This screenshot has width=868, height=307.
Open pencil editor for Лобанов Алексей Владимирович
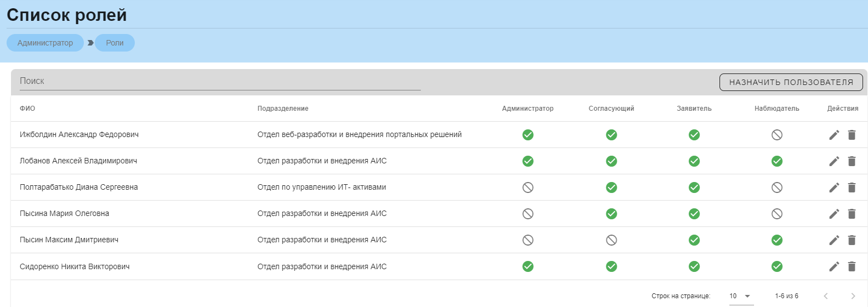(x=834, y=161)
